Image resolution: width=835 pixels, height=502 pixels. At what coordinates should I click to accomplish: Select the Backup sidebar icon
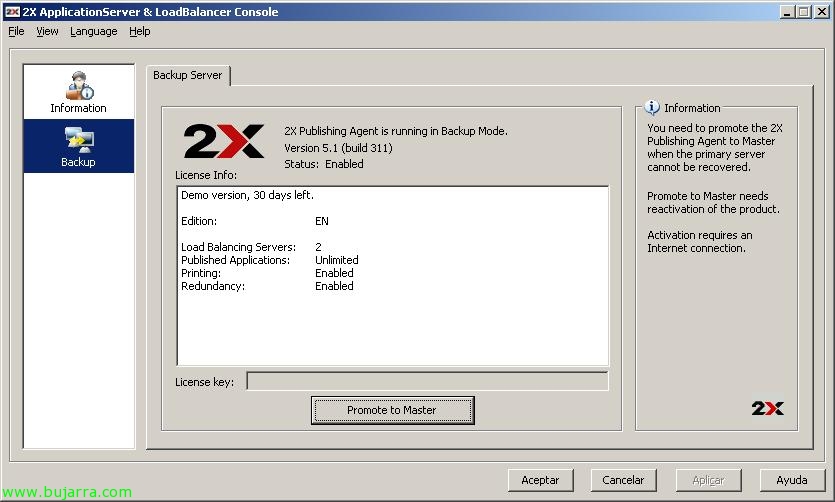coord(78,146)
